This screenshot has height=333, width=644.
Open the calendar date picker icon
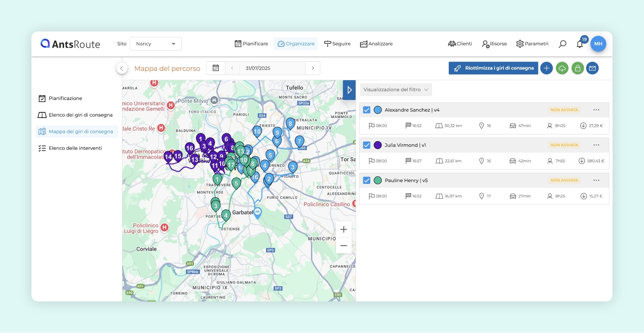216,68
